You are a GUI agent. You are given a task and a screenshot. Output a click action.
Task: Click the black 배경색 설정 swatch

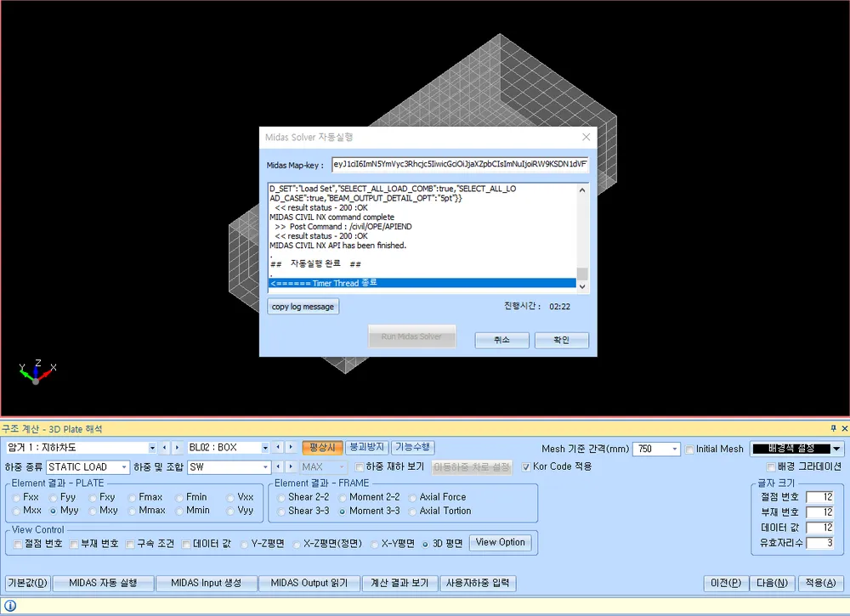(x=790, y=449)
